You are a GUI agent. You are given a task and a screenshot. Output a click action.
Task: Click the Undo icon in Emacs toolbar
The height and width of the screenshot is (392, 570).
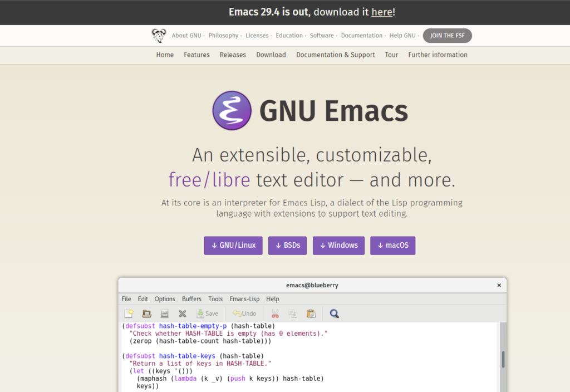[x=244, y=313]
